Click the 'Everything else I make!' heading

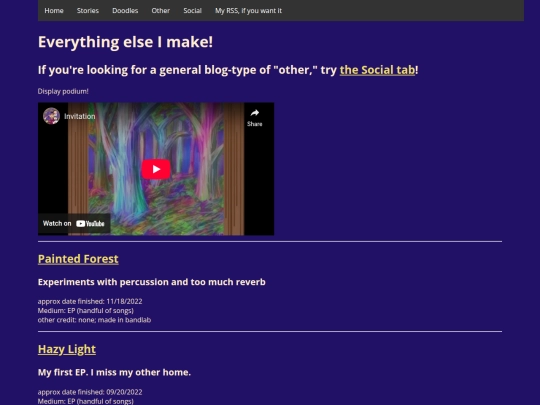(125, 42)
